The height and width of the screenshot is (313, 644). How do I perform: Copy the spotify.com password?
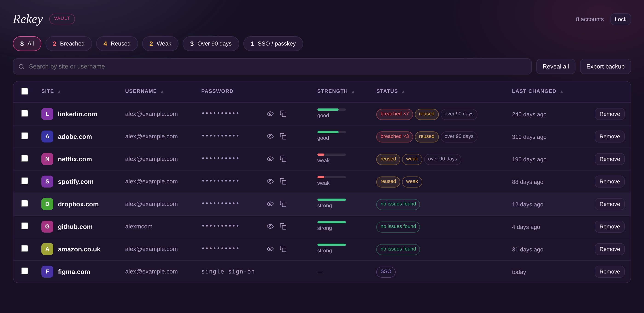pyautogui.click(x=283, y=181)
